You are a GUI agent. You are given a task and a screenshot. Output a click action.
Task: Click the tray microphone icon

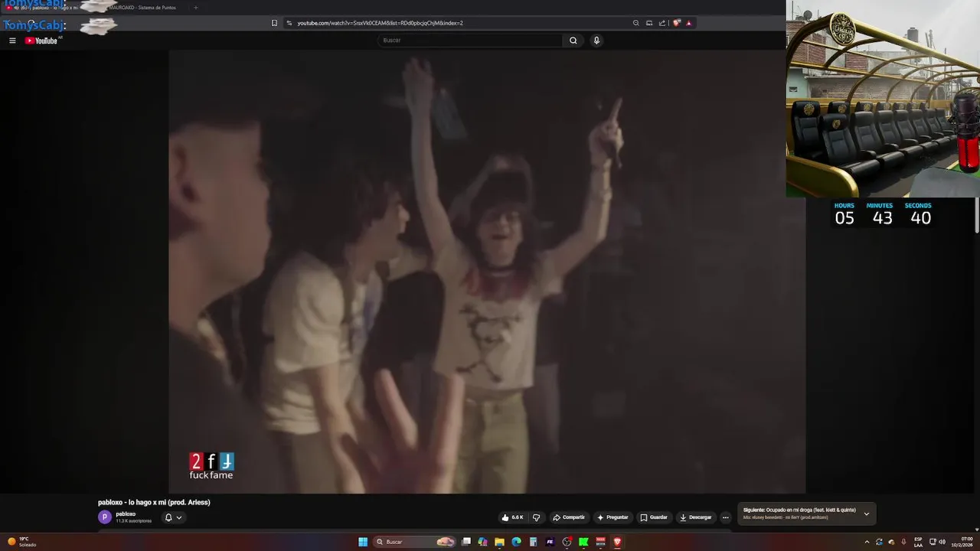(904, 542)
